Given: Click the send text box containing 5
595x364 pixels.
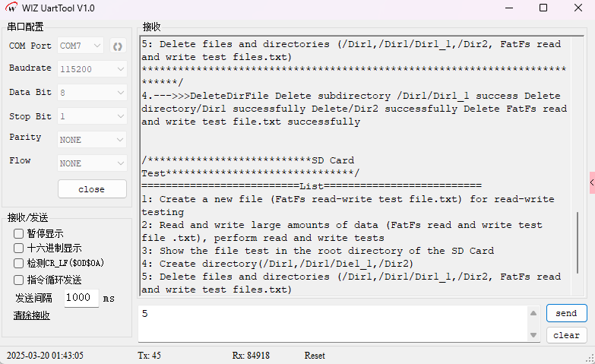Looking at the screenshot, I should [x=334, y=323].
